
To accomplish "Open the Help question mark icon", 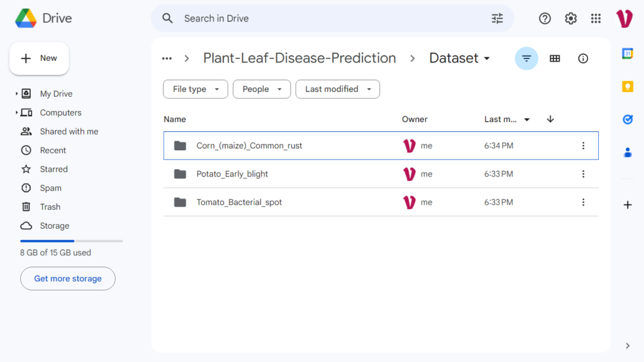I will 545,18.
